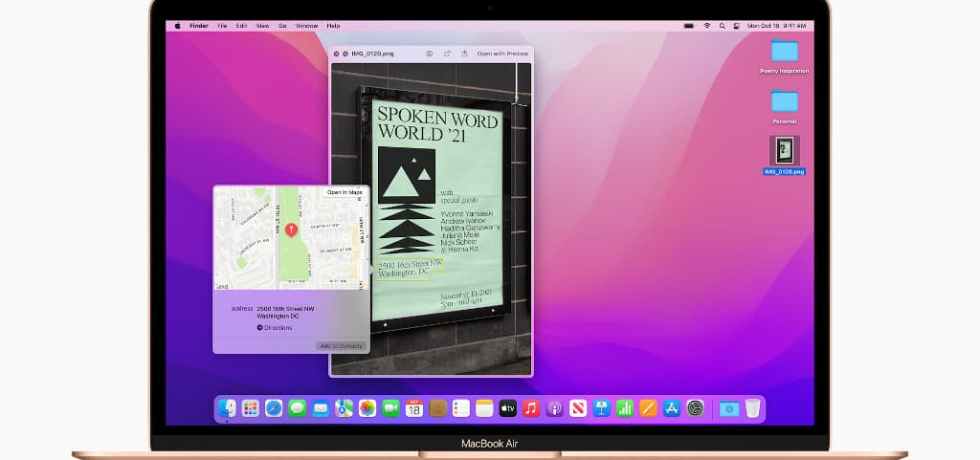
Task: Click Open in Maps button
Action: (344, 192)
